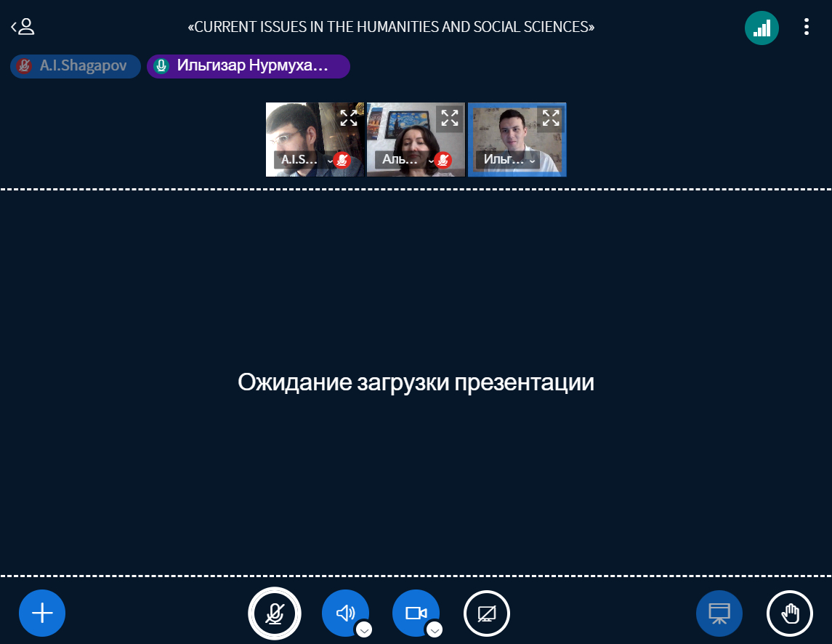Click the A.I.Shagapov talking indicator chip
Screen dimensions: 832x644
point(75,66)
